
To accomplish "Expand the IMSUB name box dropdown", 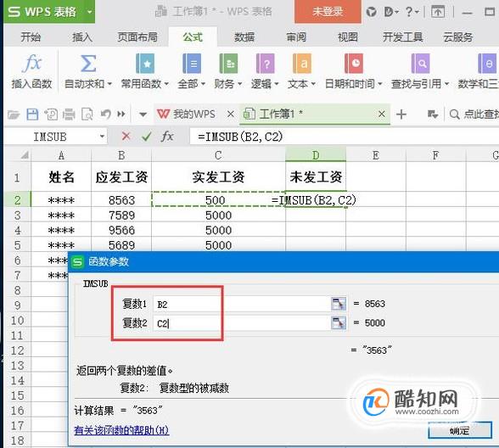I will coord(102,137).
